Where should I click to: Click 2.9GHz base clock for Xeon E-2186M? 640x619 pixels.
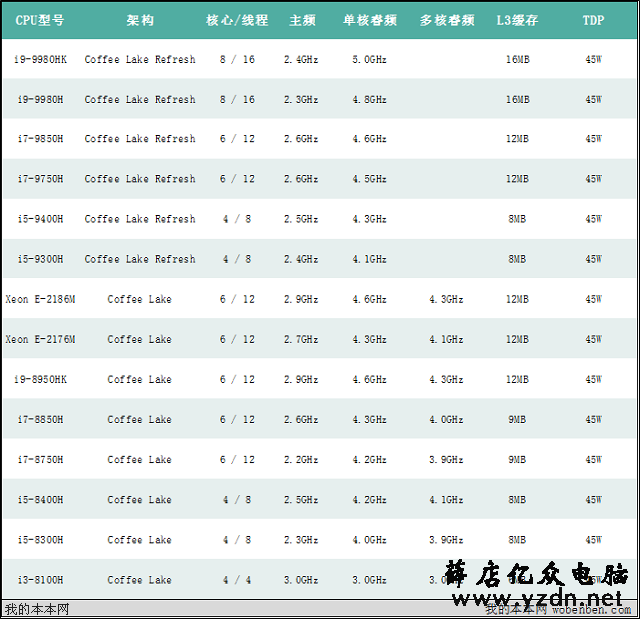[x=301, y=299]
